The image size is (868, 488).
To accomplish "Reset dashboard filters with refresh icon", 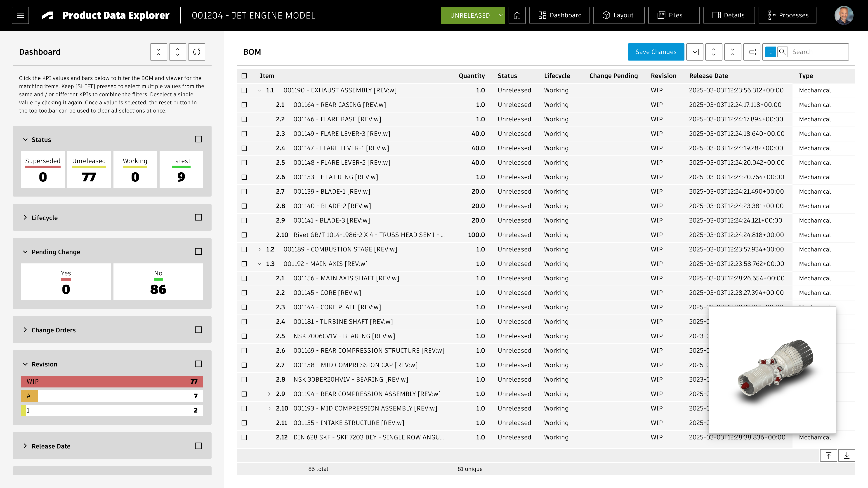I will [x=196, y=52].
